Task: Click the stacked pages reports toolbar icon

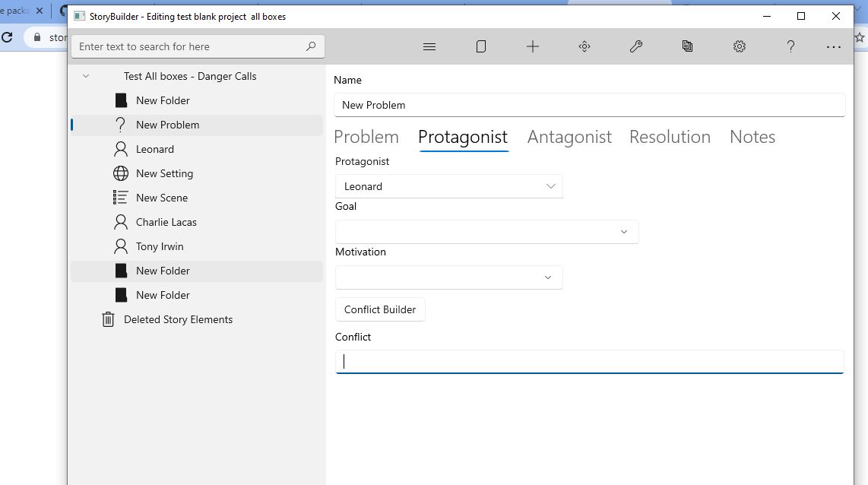Action: point(688,46)
